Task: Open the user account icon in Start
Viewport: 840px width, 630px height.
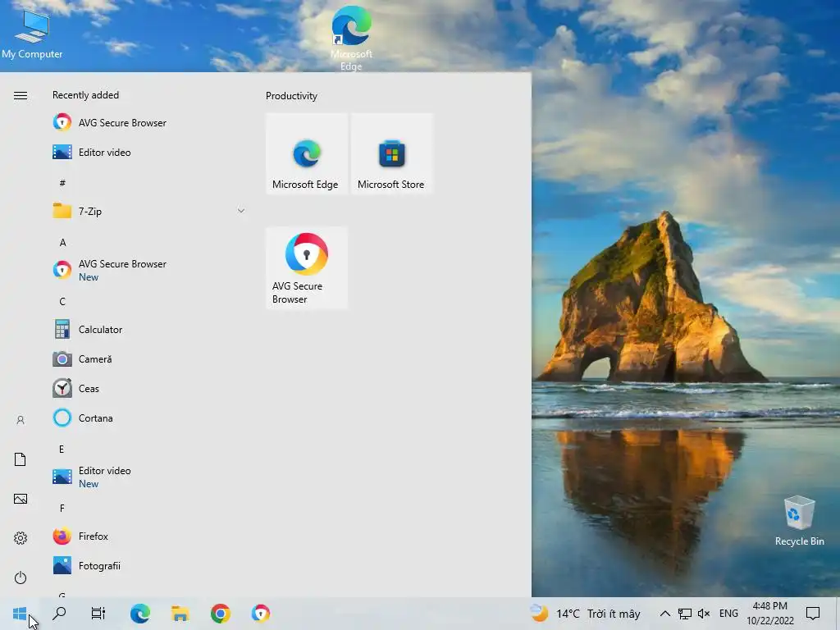Action: (x=21, y=420)
